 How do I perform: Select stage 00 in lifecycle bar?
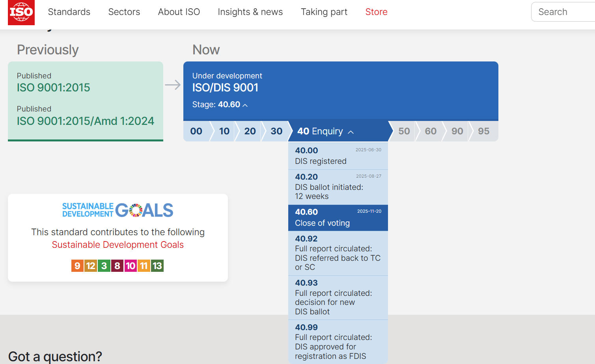point(196,131)
